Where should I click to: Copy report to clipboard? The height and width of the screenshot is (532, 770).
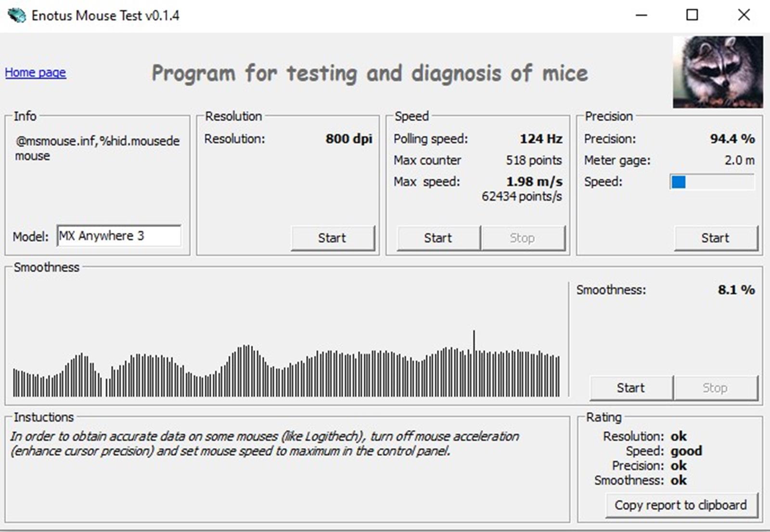(680, 505)
